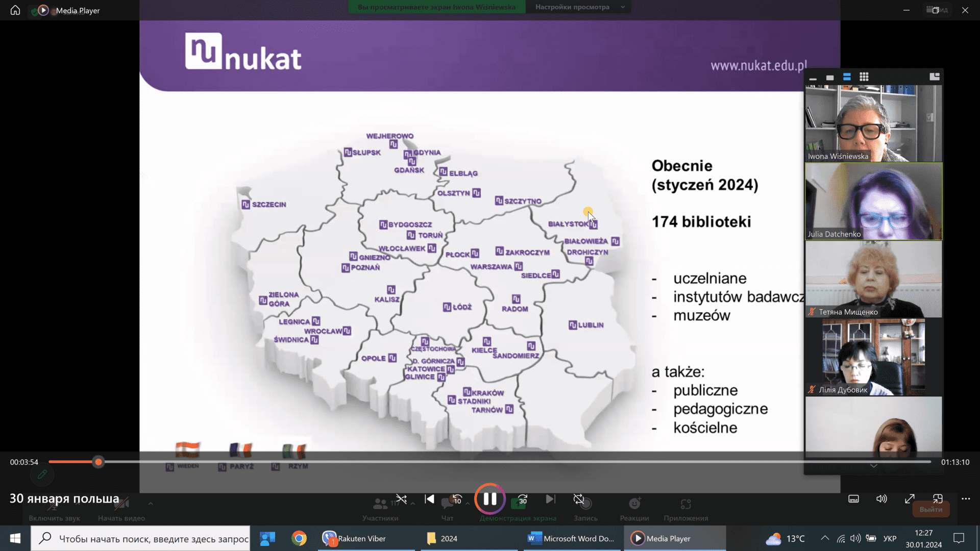
Task: Open Google Chrome from taskbar
Action: pyautogui.click(x=299, y=538)
